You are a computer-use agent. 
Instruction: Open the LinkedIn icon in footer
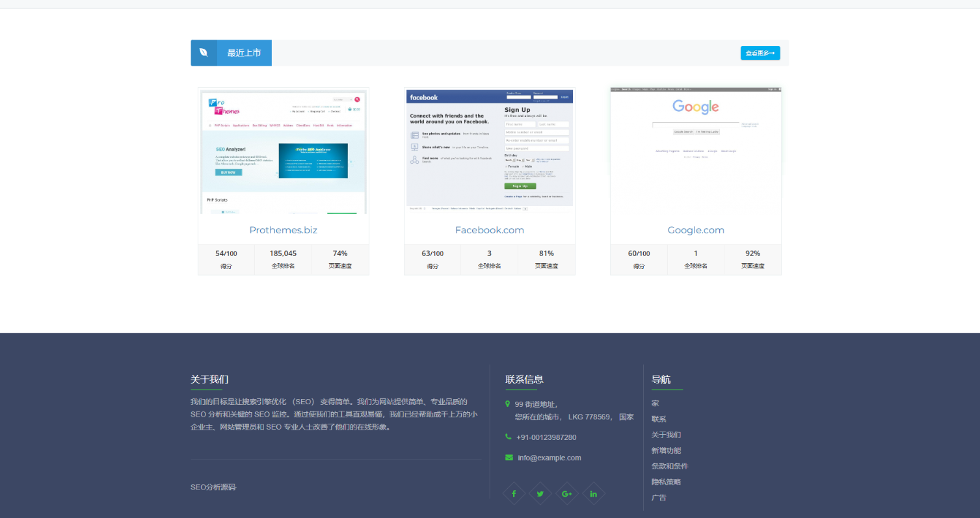coord(593,494)
